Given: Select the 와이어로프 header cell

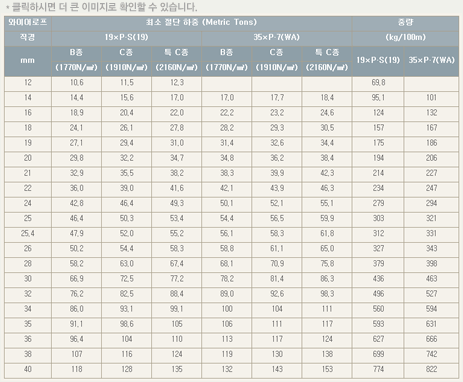Looking at the screenshot, I should pyautogui.click(x=28, y=22).
